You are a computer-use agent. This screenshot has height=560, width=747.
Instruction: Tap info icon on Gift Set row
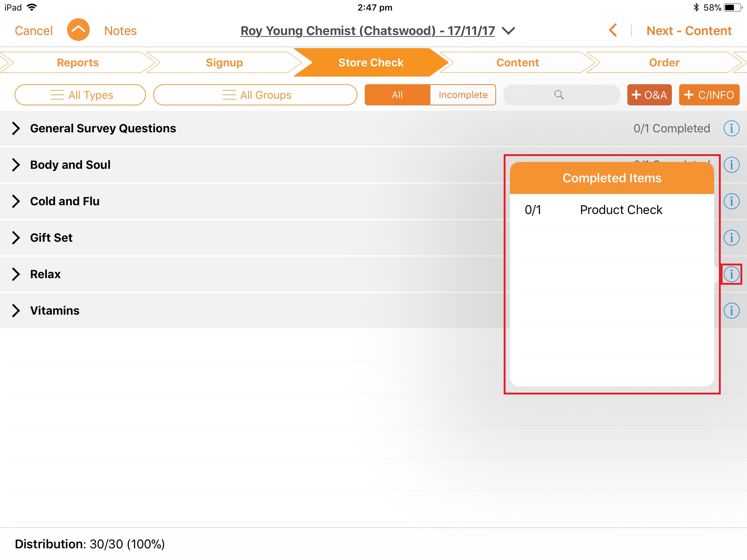click(731, 238)
